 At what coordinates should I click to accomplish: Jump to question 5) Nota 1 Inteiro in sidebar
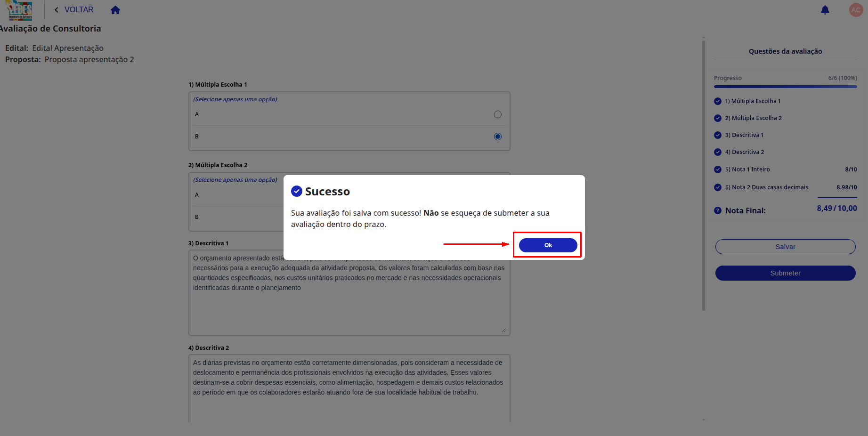747,170
